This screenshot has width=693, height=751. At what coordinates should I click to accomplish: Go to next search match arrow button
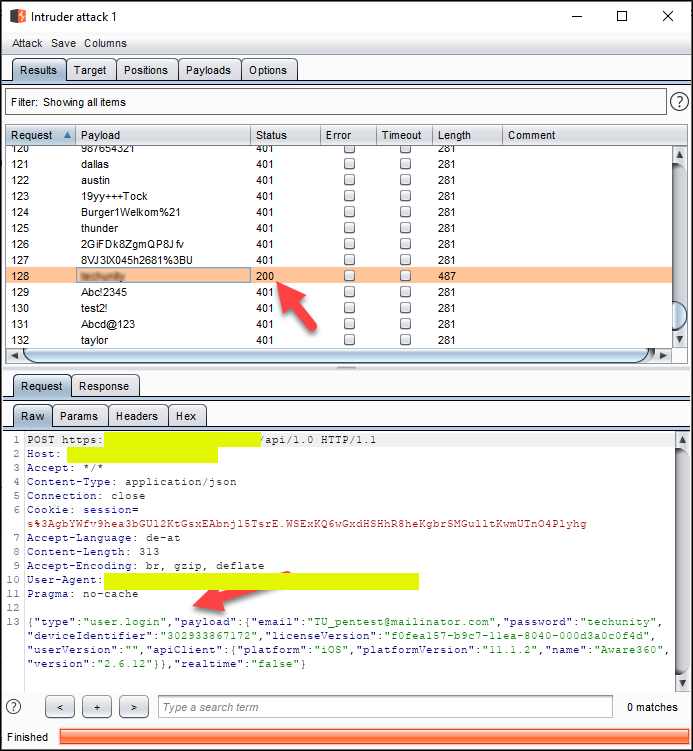click(x=134, y=707)
